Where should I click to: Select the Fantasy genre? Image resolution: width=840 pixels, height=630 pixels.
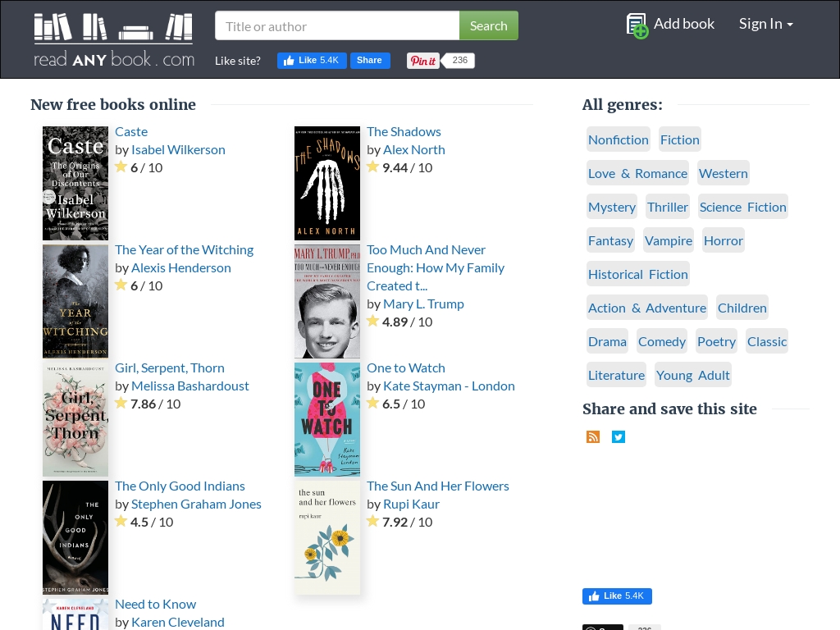[x=610, y=241]
